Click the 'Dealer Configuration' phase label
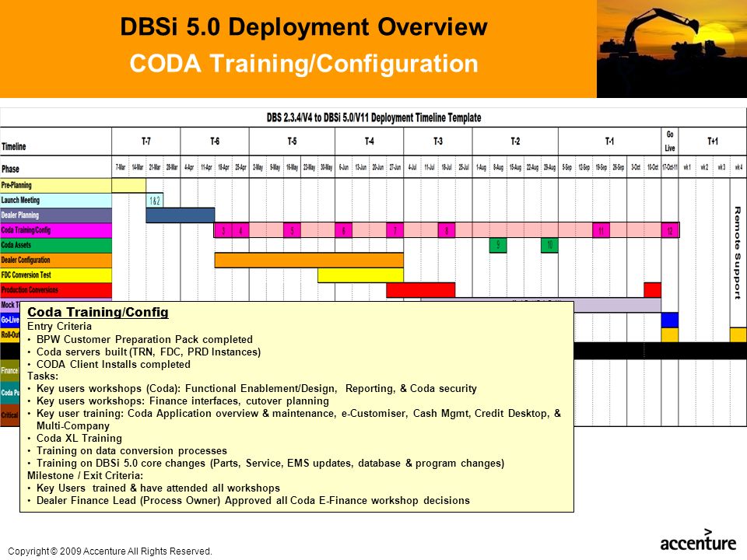The height and width of the screenshot is (560, 747). (x=56, y=261)
